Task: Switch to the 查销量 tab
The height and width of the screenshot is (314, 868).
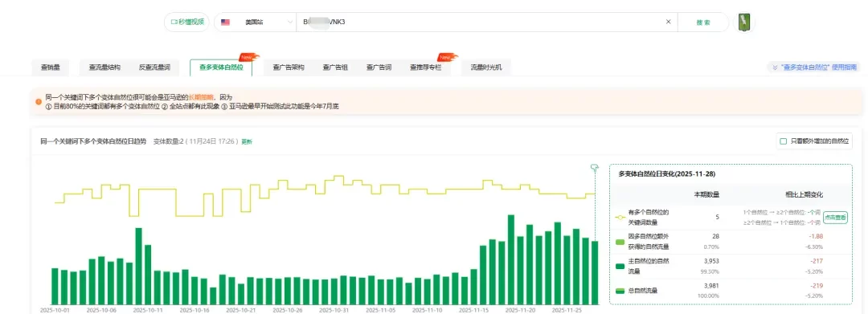Action: tap(51, 67)
